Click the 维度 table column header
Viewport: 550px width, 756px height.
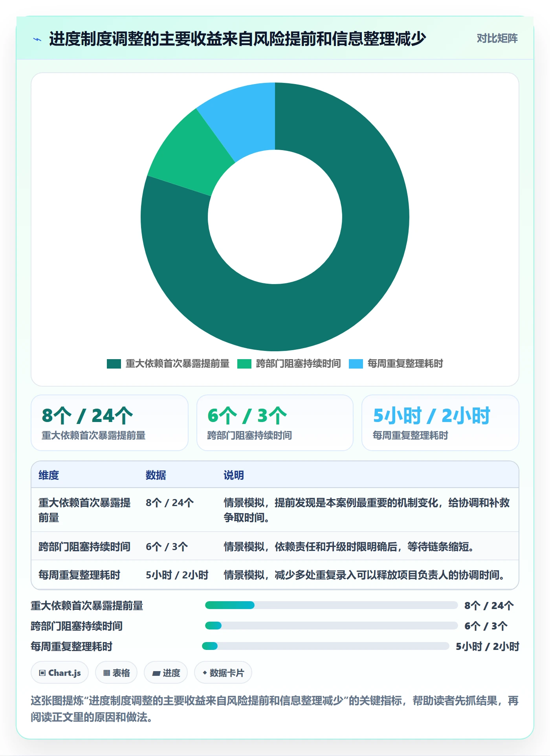pos(49,475)
